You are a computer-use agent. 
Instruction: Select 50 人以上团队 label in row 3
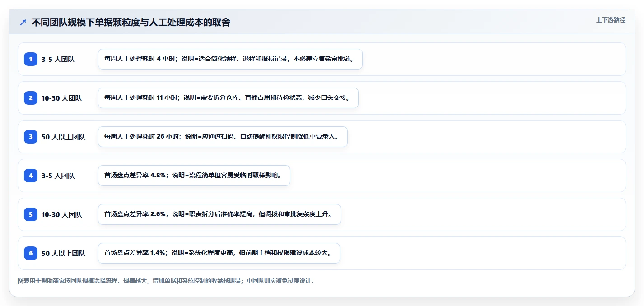(x=64, y=137)
